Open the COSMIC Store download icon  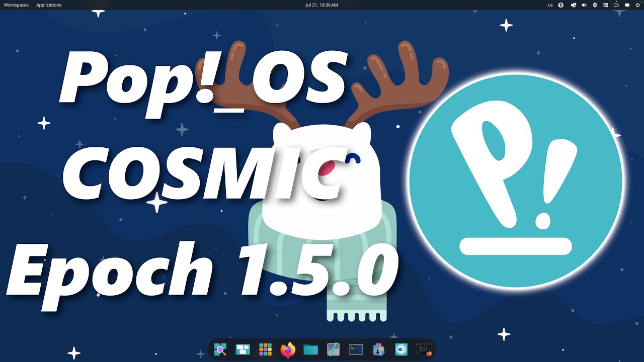pos(378,349)
